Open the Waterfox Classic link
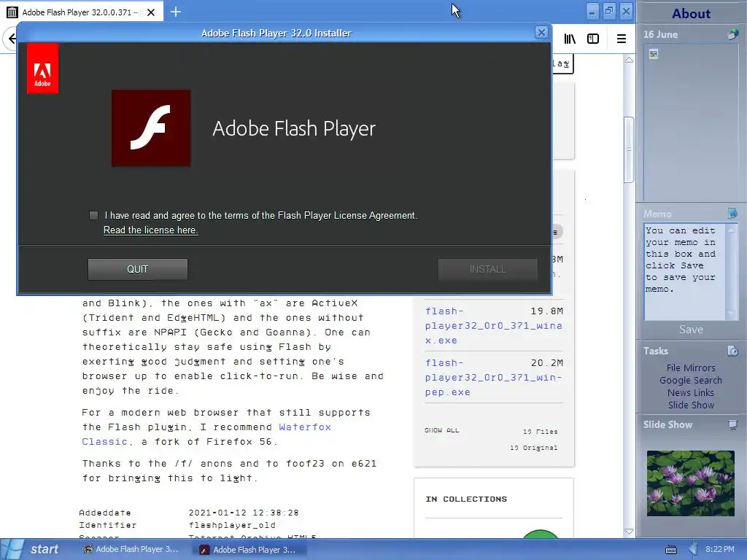Image resolution: width=747 pixels, height=560 pixels. pyautogui.click(x=206, y=435)
